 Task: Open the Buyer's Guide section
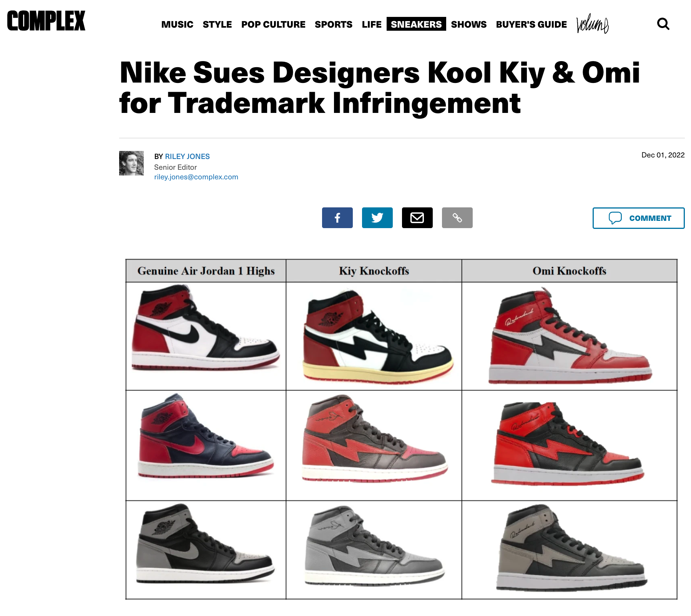click(531, 24)
